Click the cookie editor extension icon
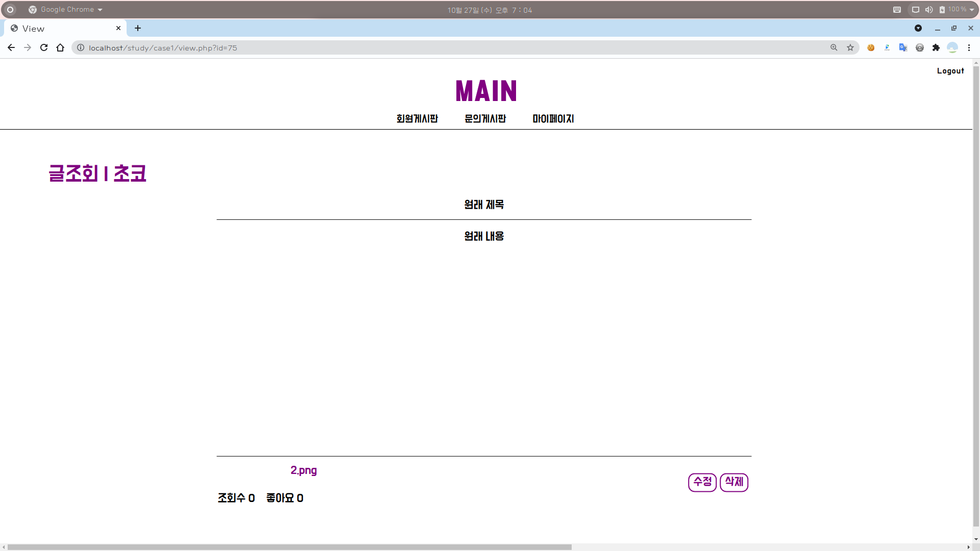 [x=871, y=47]
